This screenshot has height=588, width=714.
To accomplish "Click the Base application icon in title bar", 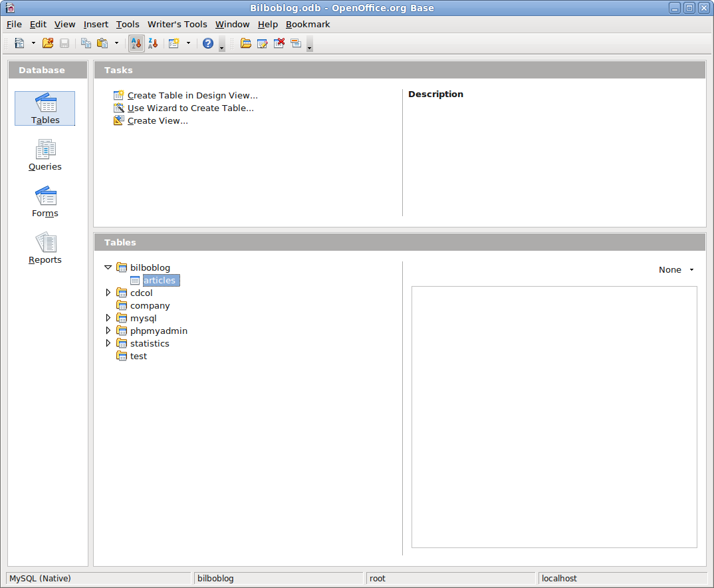I will 10,8.
